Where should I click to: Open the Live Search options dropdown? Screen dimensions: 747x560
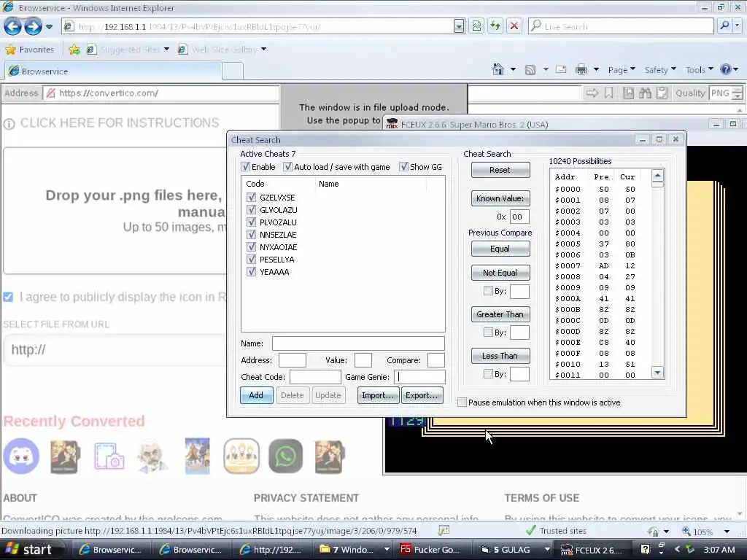click(x=738, y=26)
